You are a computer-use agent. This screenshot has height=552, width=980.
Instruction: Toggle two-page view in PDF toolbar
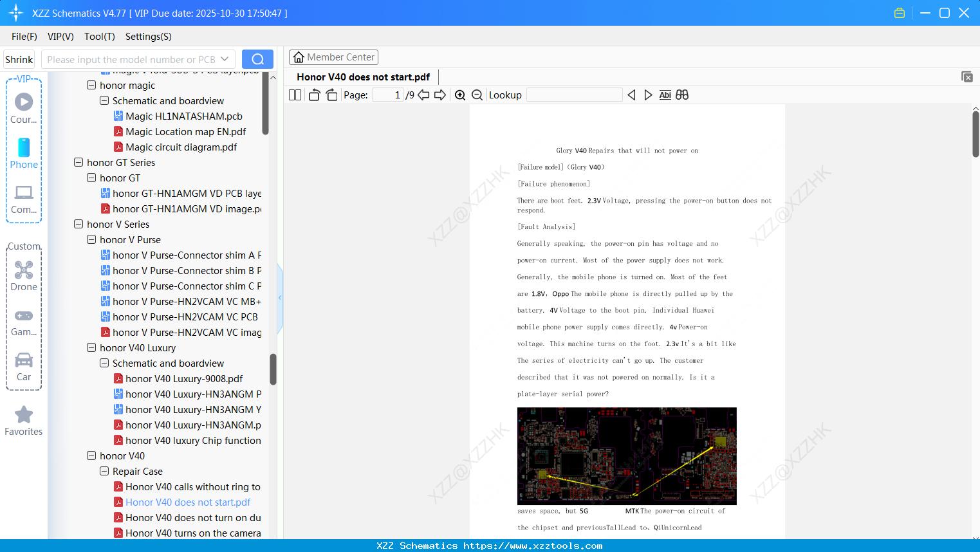pyautogui.click(x=295, y=95)
